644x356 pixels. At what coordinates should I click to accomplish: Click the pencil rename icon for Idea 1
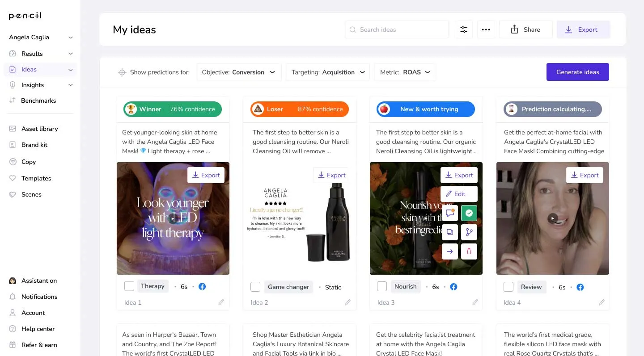click(x=221, y=302)
